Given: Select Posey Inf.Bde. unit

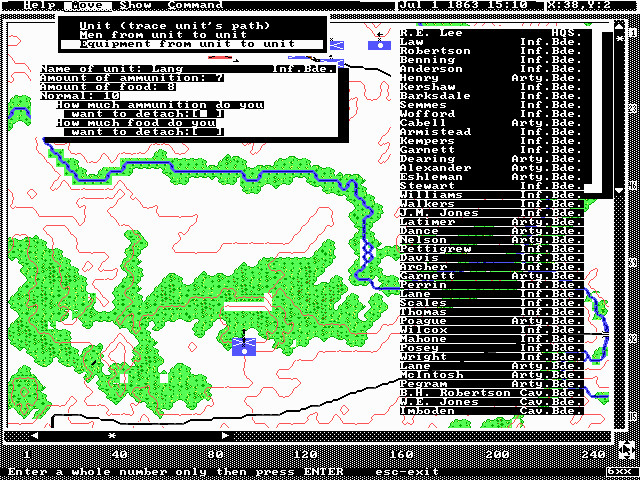Looking at the screenshot, I should point(491,347).
